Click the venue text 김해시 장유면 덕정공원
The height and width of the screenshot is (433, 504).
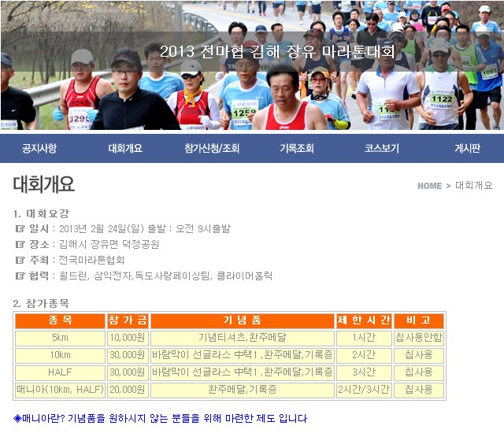(x=109, y=244)
